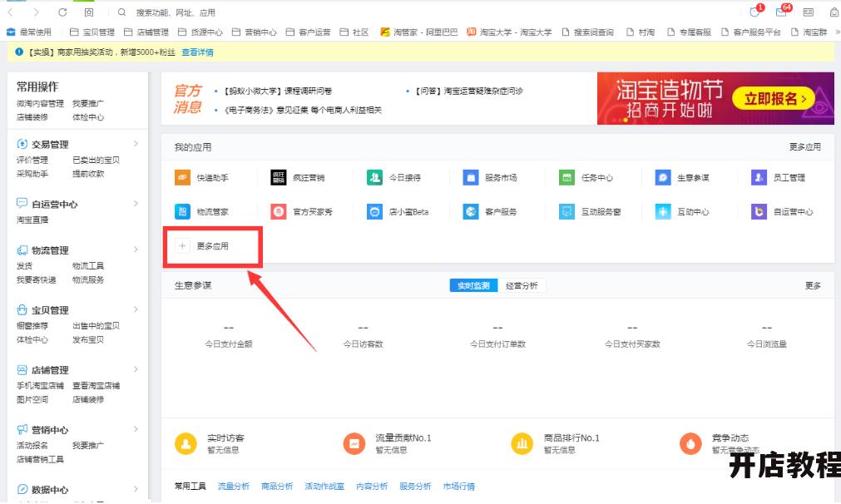The width and height of the screenshot is (841, 504).
Task: Click the browser home icon
Action: tap(89, 12)
